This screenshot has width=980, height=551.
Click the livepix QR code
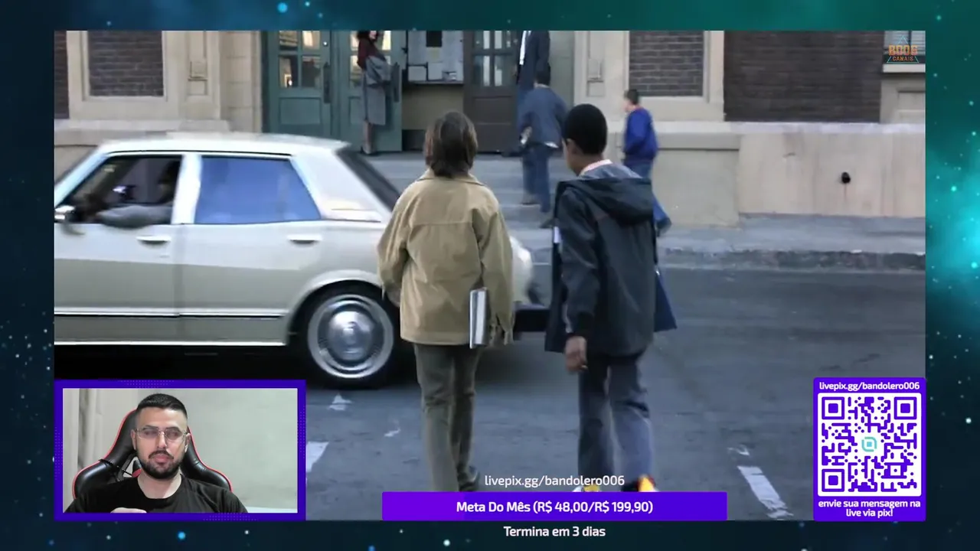coord(869,445)
